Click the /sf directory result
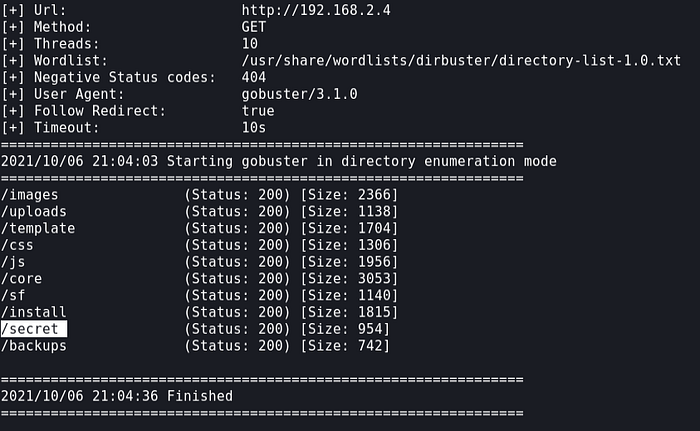Screen dimensions: 700x431 pos(14,296)
